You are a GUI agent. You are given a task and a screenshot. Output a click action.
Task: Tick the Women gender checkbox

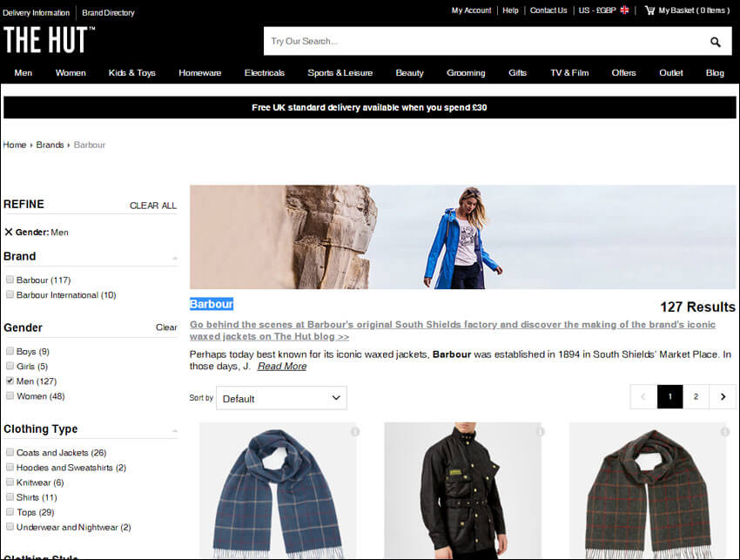pyautogui.click(x=10, y=395)
